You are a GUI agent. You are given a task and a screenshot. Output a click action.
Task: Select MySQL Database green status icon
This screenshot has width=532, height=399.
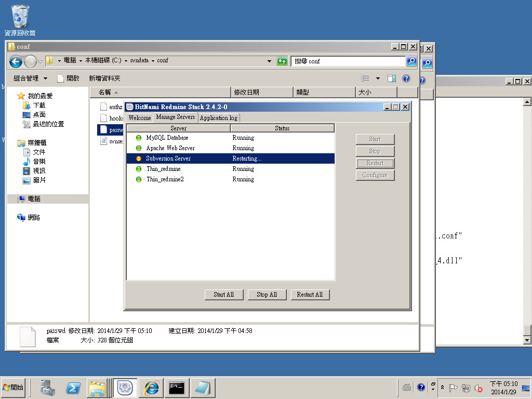138,138
